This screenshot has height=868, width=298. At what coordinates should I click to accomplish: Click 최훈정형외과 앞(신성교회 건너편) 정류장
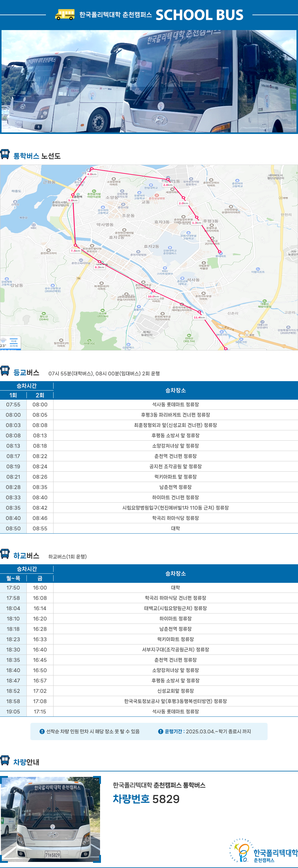coord(175,425)
